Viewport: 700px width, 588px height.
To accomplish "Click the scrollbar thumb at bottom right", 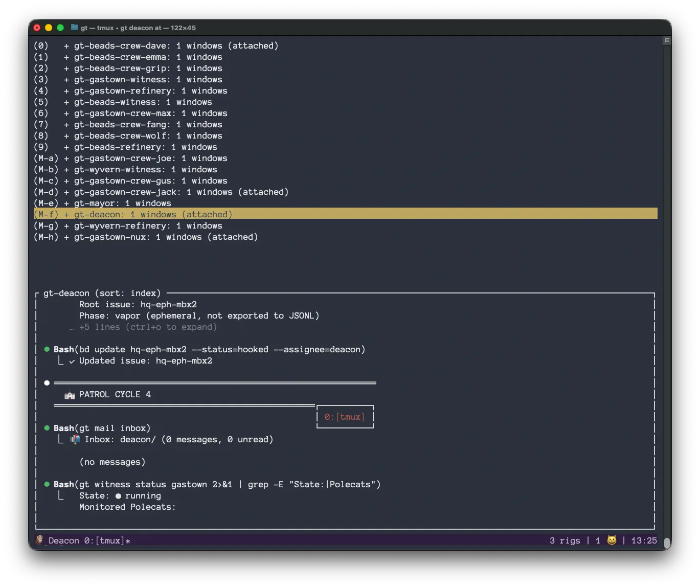I will click(x=667, y=542).
